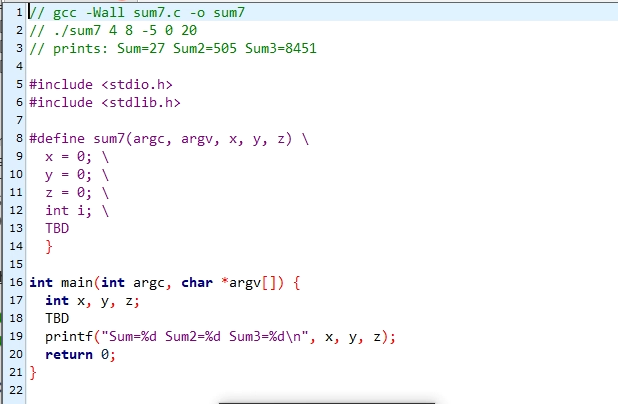The width and height of the screenshot is (618, 404).
Task: Click line number 4 in the gutter
Action: click(x=19, y=66)
